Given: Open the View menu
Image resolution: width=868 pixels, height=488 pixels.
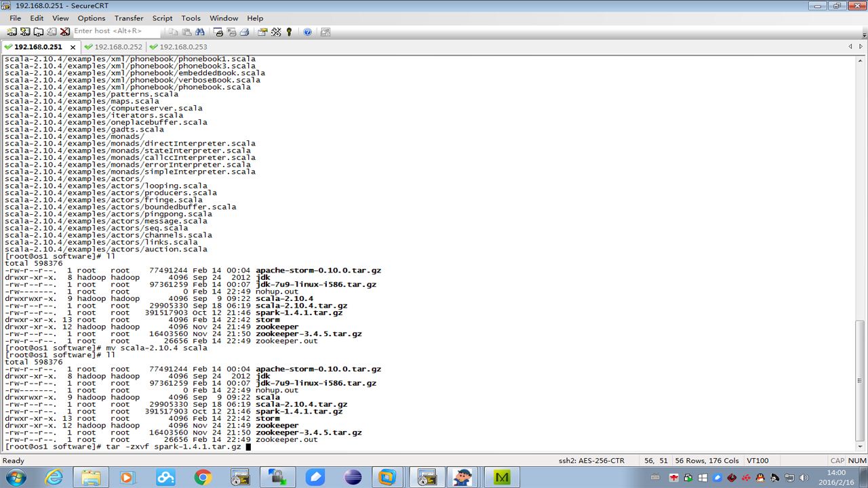Looking at the screenshot, I should 60,18.
